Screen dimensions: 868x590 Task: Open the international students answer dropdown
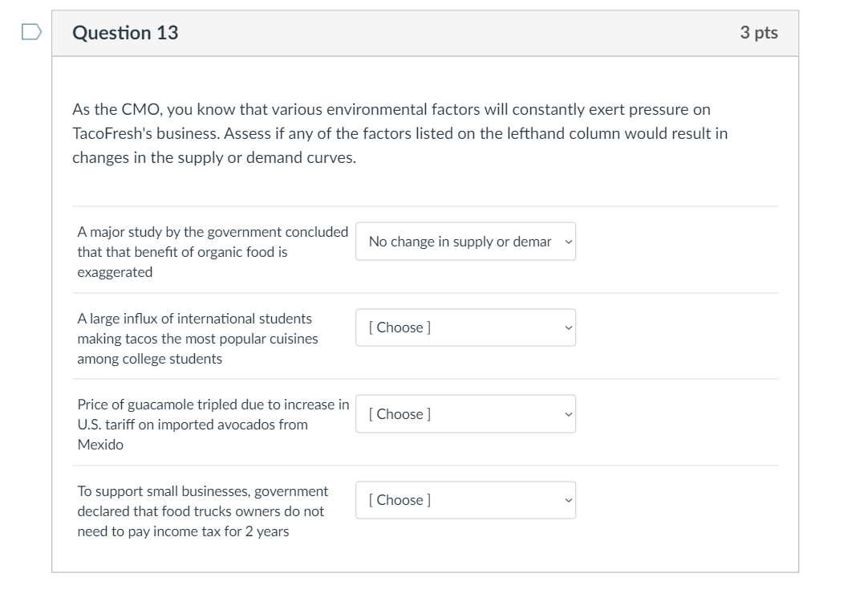pyautogui.click(x=465, y=328)
